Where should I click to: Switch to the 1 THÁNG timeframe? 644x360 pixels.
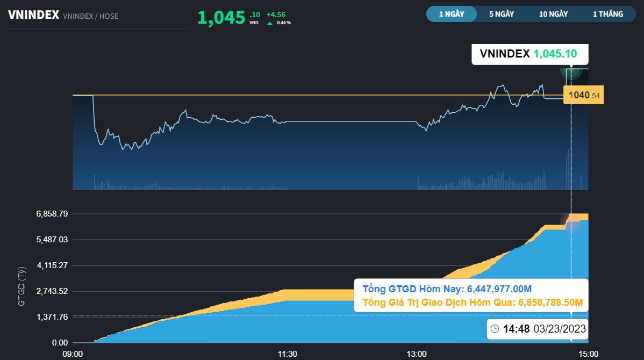tap(608, 14)
